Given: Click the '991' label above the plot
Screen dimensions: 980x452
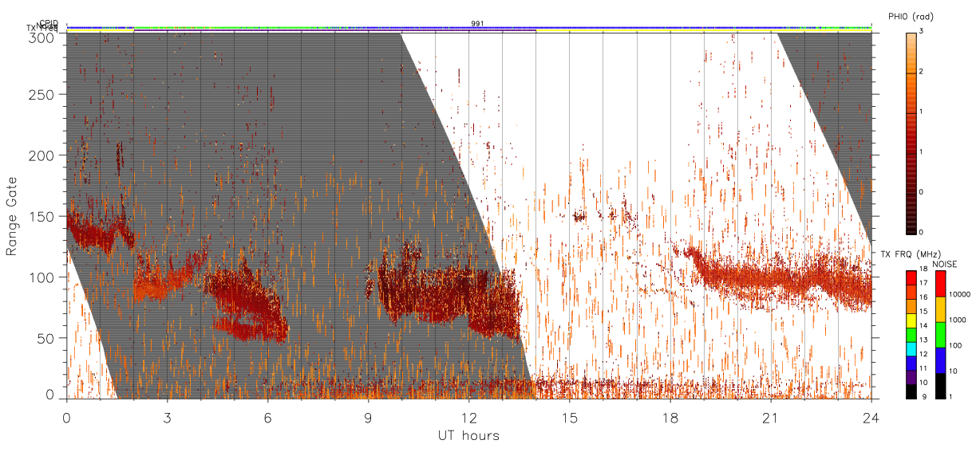Looking at the screenshot, I should [477, 24].
